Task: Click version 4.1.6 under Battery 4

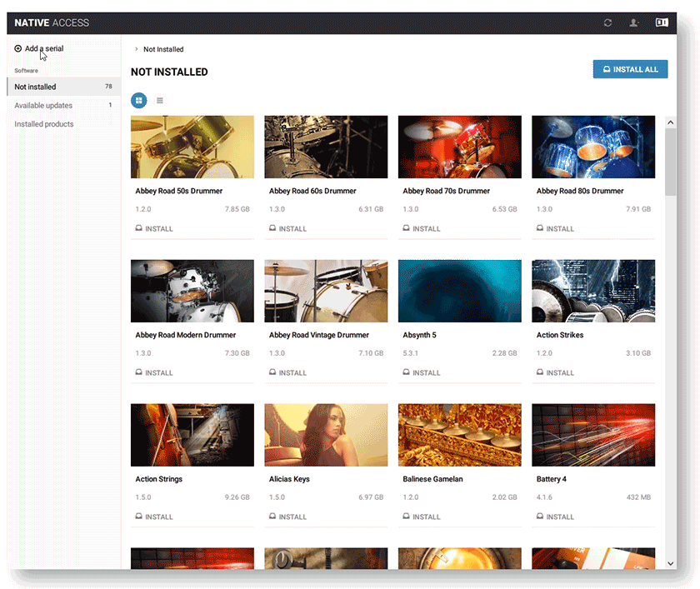Action: [x=544, y=497]
